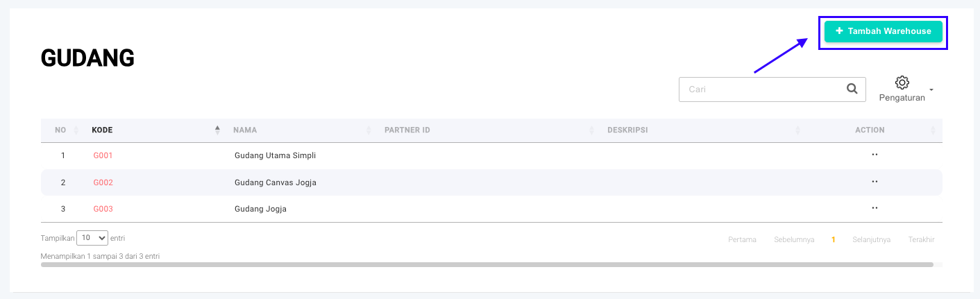Open warehouse code G002 link
This screenshot has width=980, height=299.
pos(103,182)
